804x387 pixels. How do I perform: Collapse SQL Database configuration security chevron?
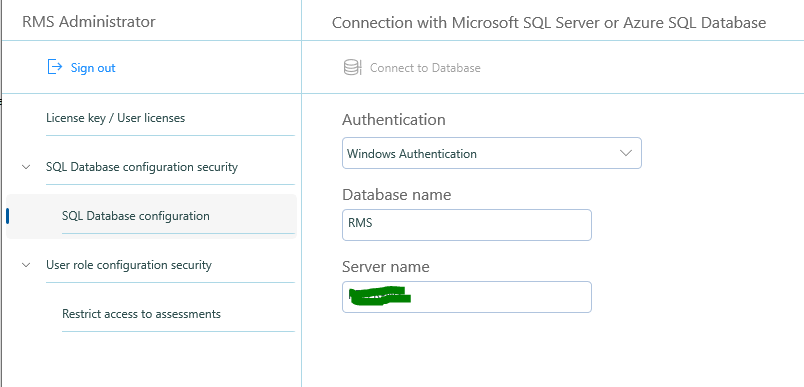(26, 167)
